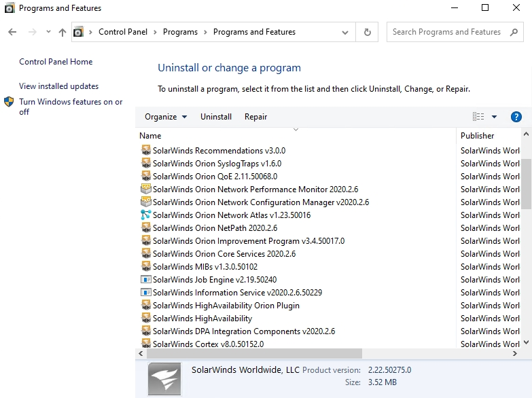Expand the address bar history dropdown
The width and height of the screenshot is (532, 398).
[346, 32]
